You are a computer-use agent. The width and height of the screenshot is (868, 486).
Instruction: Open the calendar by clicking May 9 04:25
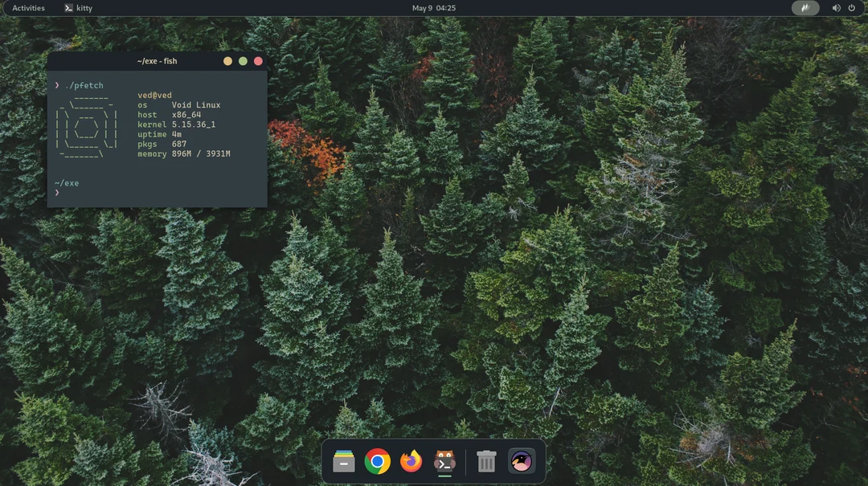tap(434, 7)
